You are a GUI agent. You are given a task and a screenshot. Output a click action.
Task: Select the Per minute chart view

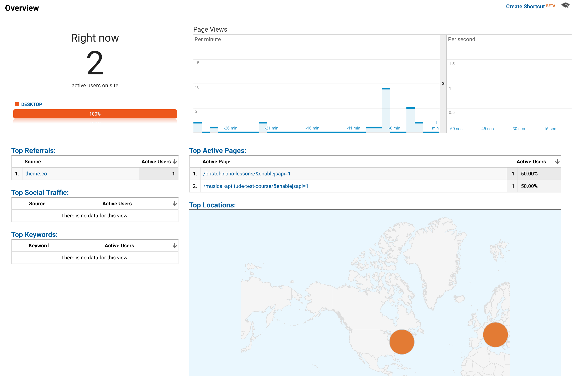coord(208,39)
